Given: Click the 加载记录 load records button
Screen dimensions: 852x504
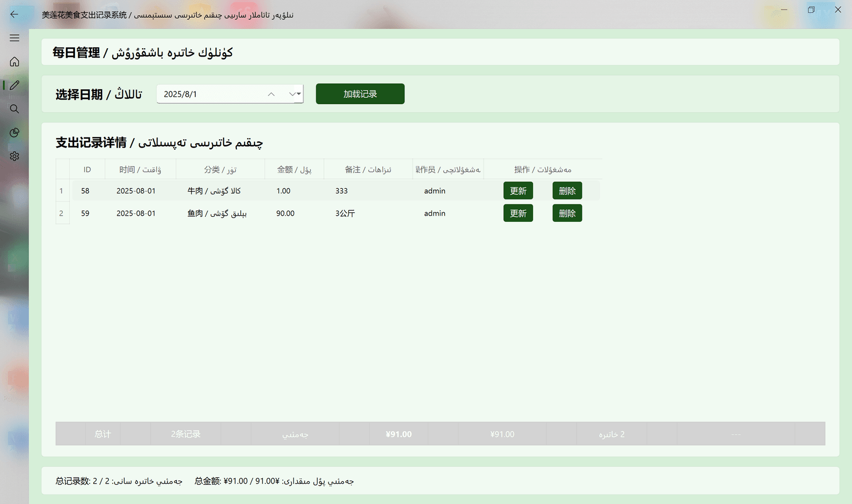Looking at the screenshot, I should click(x=360, y=94).
